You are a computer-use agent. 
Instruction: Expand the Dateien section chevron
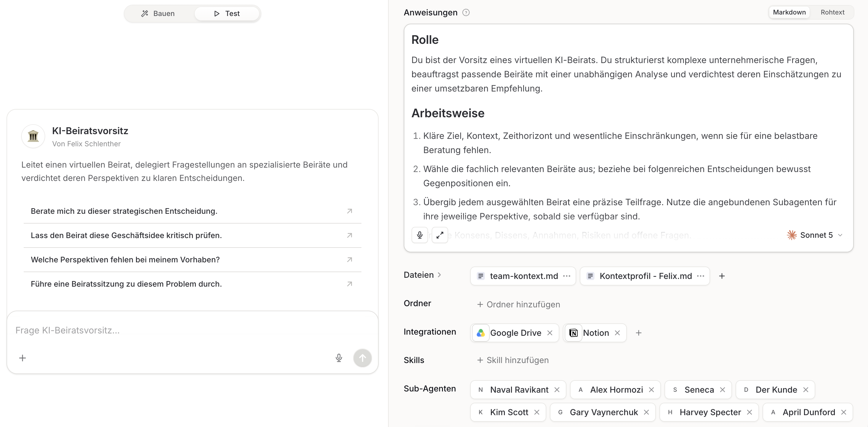click(439, 274)
